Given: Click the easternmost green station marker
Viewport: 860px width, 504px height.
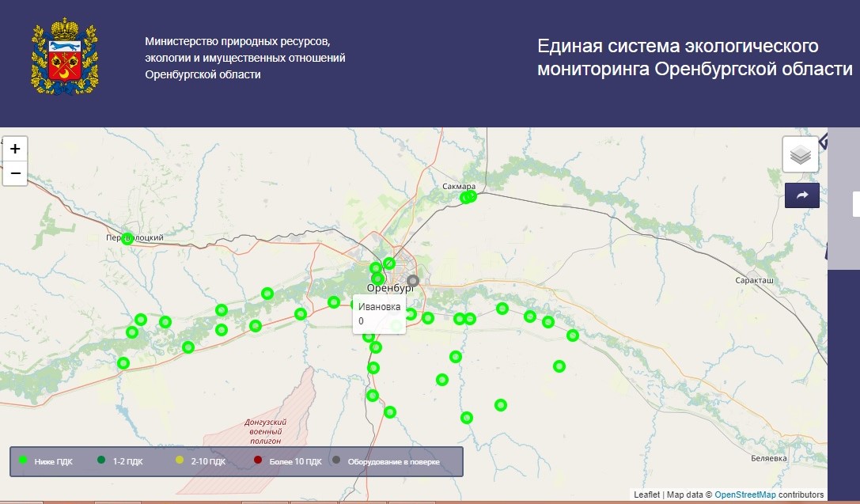Looking at the screenshot, I should coord(573,335).
